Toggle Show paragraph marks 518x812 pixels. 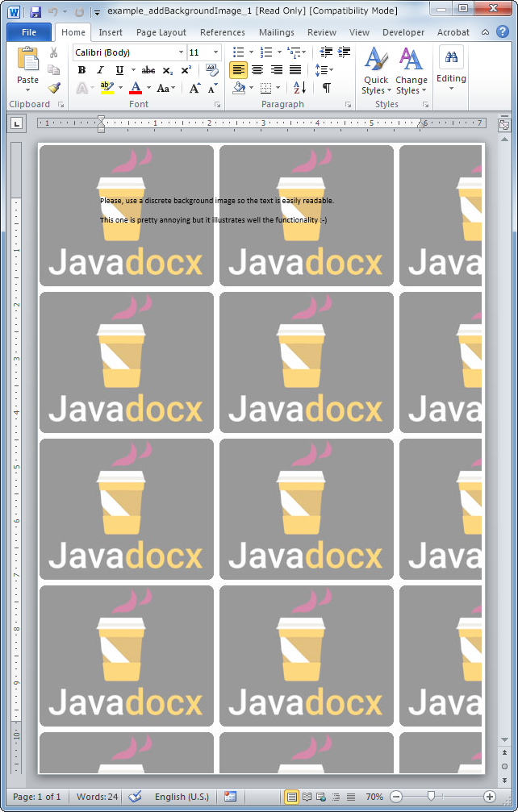click(326, 88)
